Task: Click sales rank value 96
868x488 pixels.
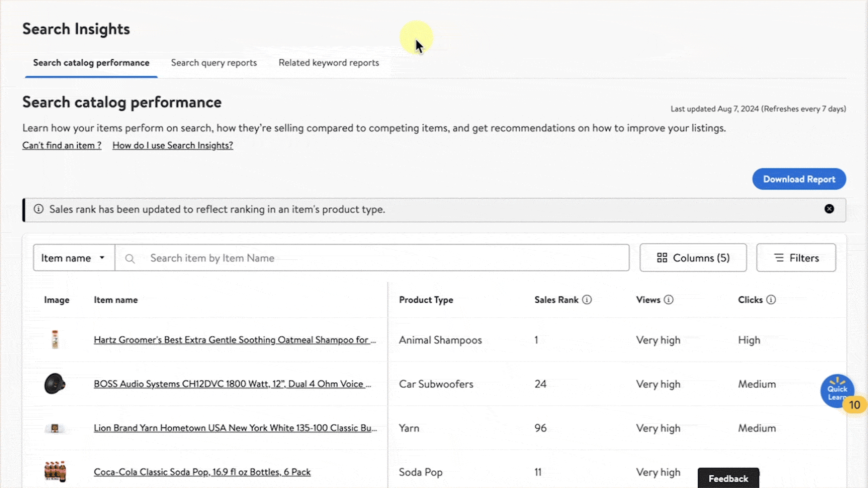Action: click(540, 428)
